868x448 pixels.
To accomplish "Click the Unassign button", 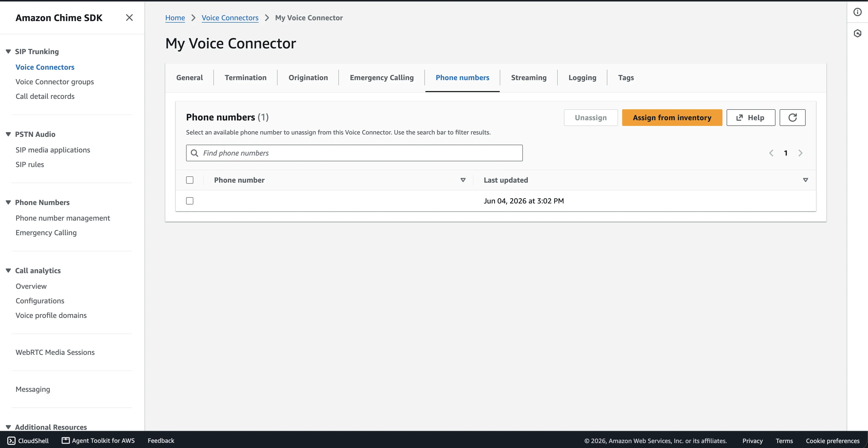I will pyautogui.click(x=591, y=117).
